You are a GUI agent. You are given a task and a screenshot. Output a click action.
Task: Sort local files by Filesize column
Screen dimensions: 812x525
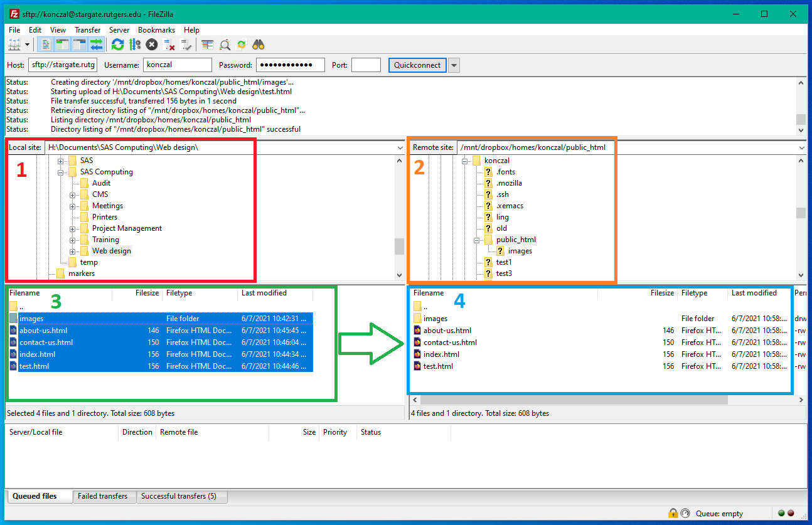tap(137, 293)
